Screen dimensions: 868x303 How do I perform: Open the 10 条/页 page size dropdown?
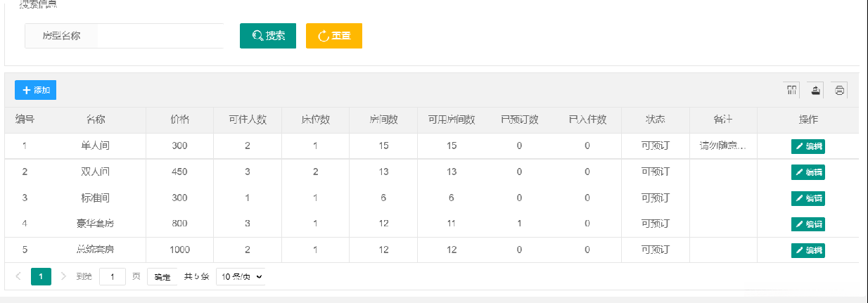pos(241,277)
